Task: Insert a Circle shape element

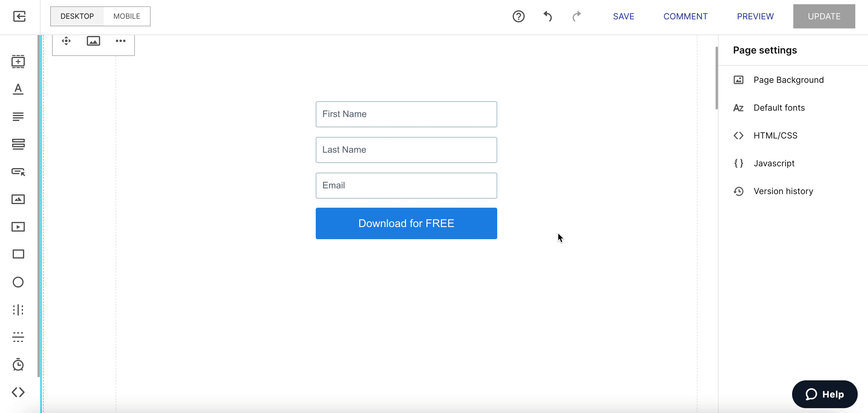Action: (18, 282)
